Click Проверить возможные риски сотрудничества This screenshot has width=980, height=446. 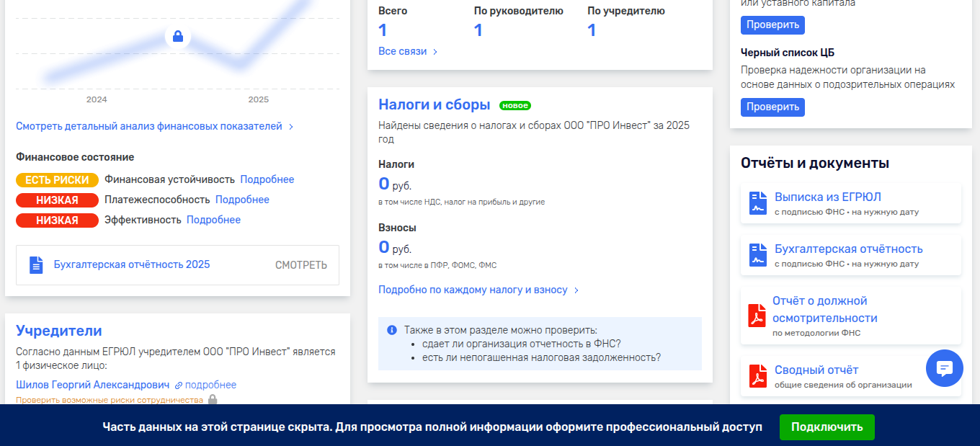click(110, 399)
